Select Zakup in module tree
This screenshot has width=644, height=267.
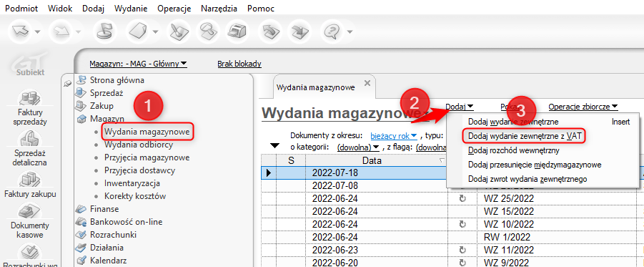pos(101,106)
